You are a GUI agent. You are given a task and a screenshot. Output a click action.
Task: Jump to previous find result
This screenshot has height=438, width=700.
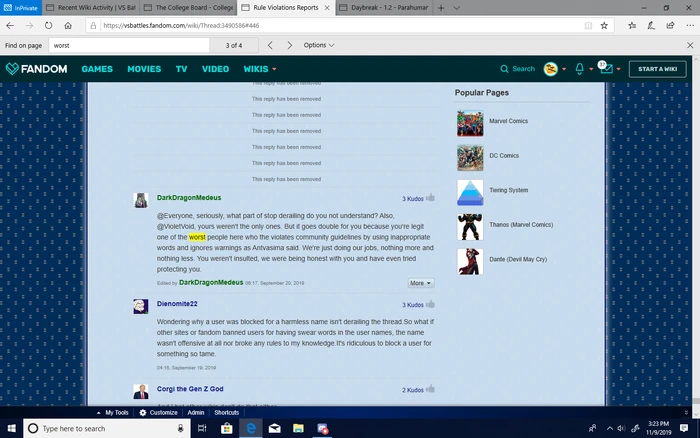tap(270, 45)
